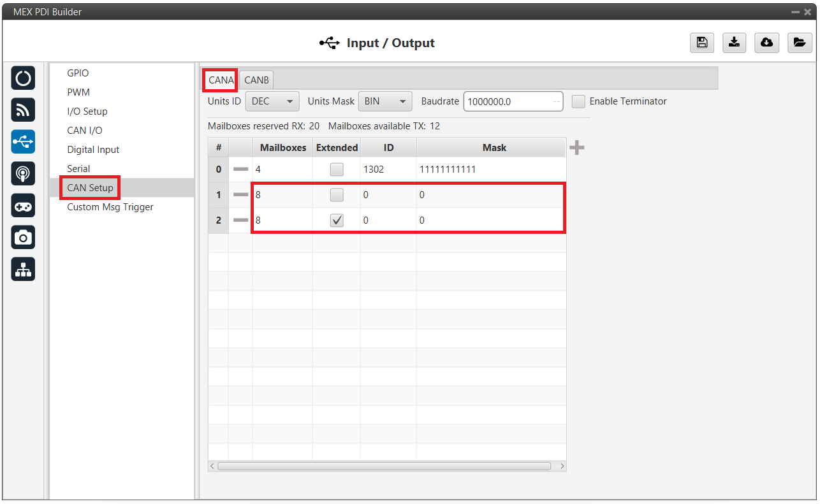Select the CANA tab
This screenshot has width=820, height=504.
click(221, 80)
